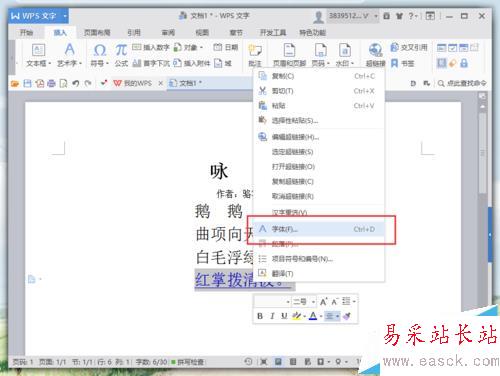Switch to the 引用 ribbon tab
The height and width of the screenshot is (376, 500).
pos(134,33)
